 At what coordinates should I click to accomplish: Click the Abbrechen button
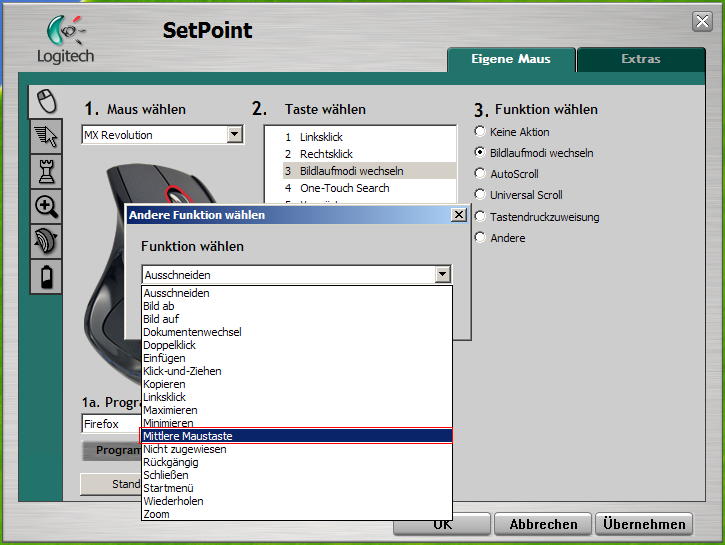[543, 524]
